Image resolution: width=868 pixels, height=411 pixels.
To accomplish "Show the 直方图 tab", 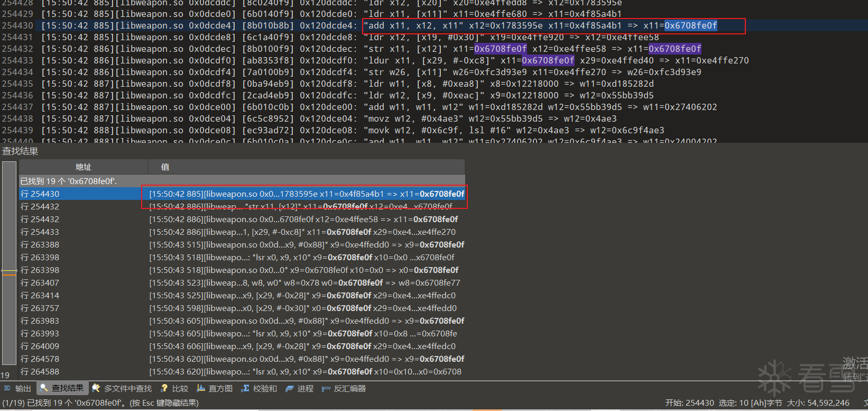I will 215,388.
